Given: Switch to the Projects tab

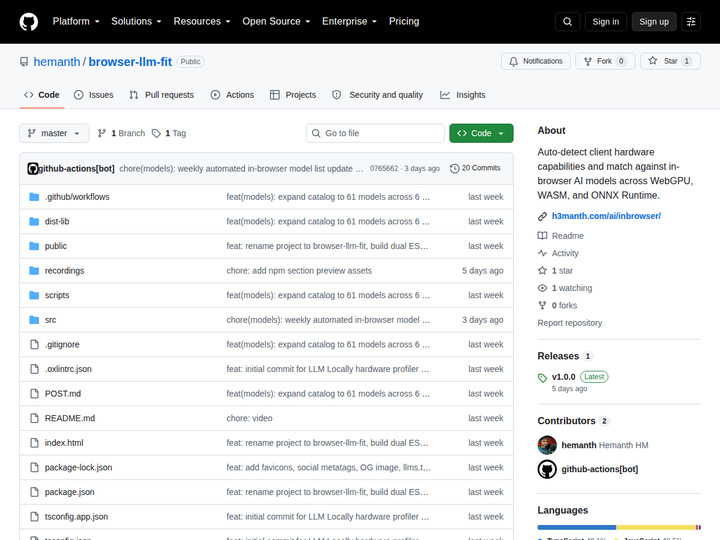Looking at the screenshot, I should (x=293, y=95).
